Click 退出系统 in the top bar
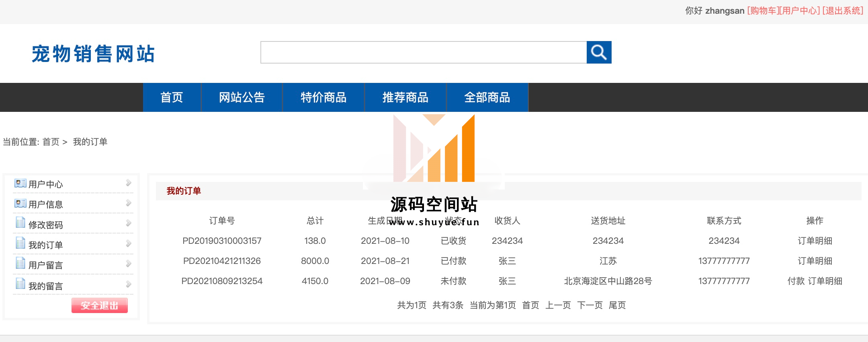The image size is (868, 342). click(x=843, y=11)
